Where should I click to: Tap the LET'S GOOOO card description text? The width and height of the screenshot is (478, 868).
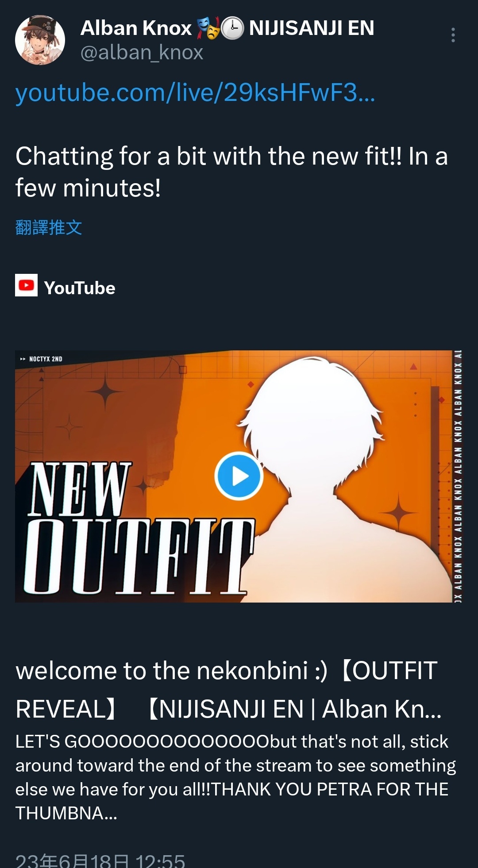tap(235, 777)
